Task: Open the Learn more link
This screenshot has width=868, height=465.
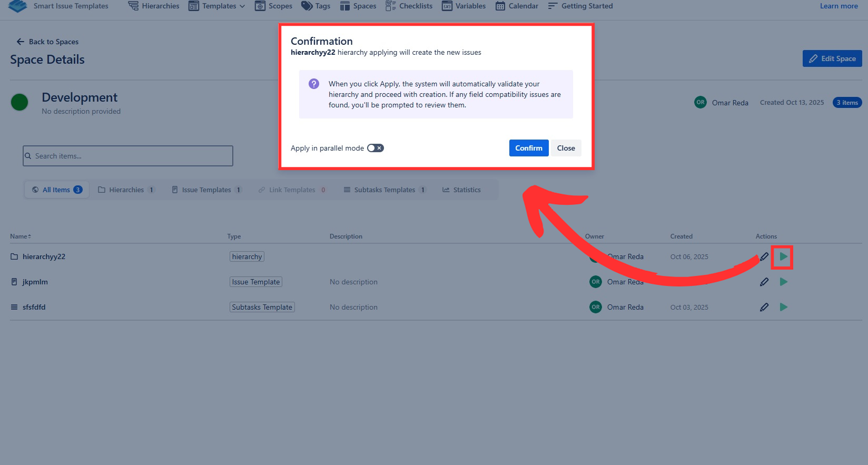Action: coord(839,6)
